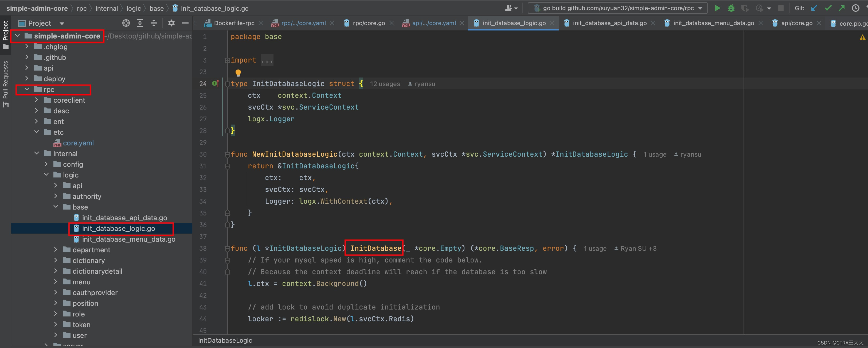Collapse all in Project panel
Image resolution: width=868 pixels, height=348 pixels.
tap(154, 23)
